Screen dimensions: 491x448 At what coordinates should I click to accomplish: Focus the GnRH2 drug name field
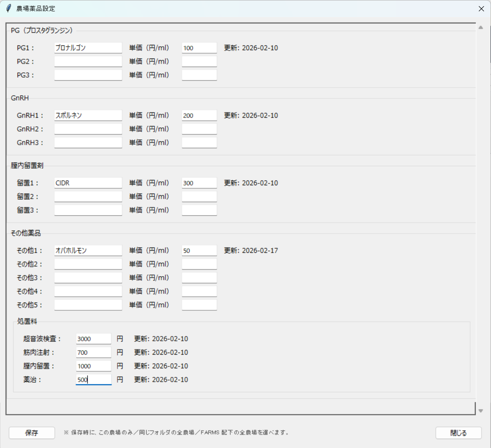point(88,129)
